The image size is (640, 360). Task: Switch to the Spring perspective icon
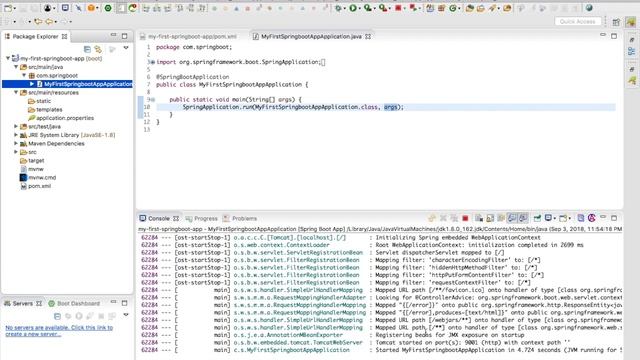[631, 22]
